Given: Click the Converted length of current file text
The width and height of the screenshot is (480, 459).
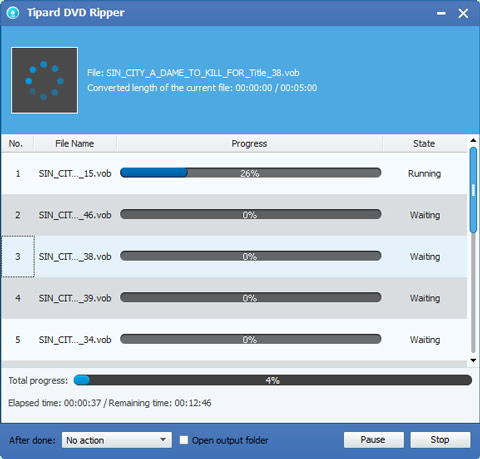Looking at the screenshot, I should pos(202,88).
